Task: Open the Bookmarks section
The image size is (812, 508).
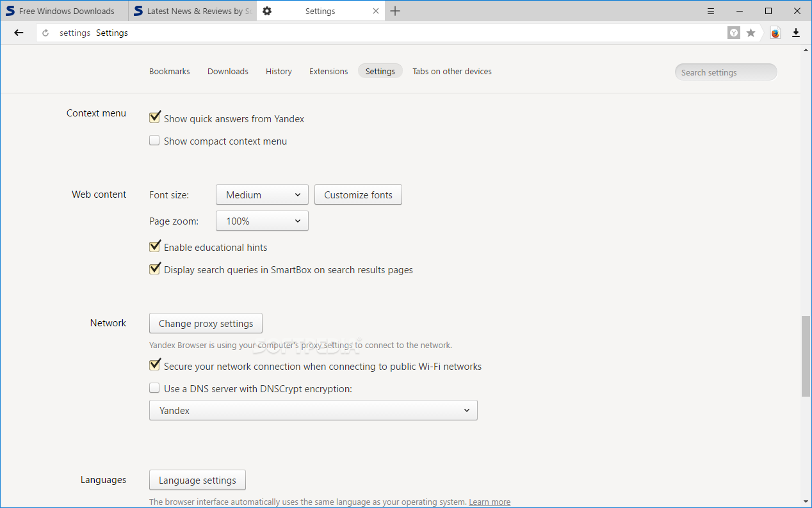Action: click(170, 71)
